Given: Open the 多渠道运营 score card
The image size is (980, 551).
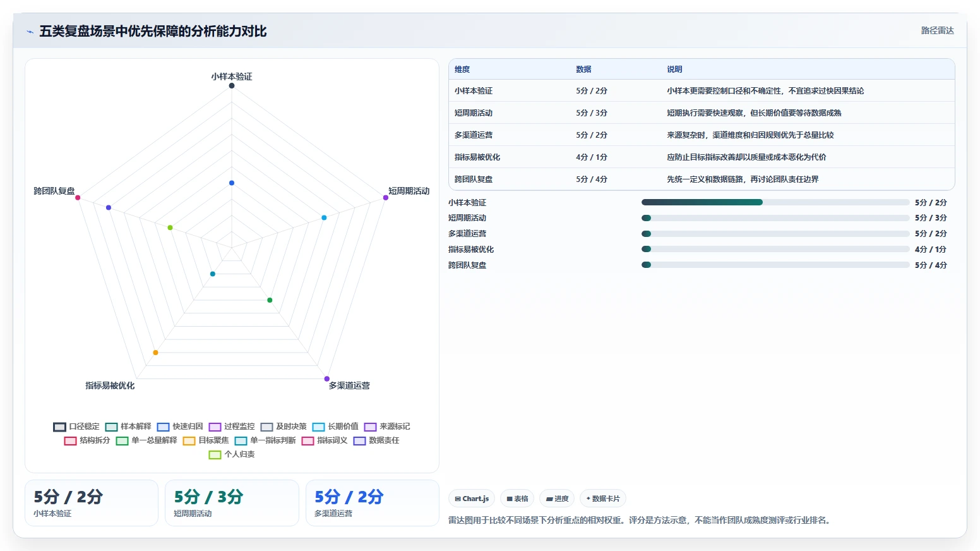Looking at the screenshot, I should [373, 503].
